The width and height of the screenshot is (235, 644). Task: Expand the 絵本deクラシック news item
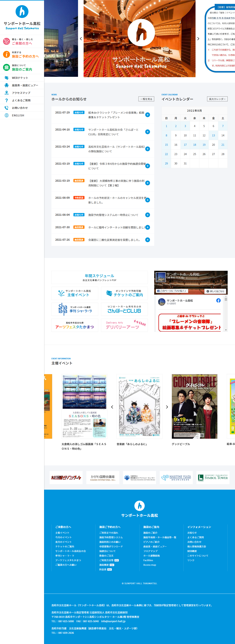(148, 115)
